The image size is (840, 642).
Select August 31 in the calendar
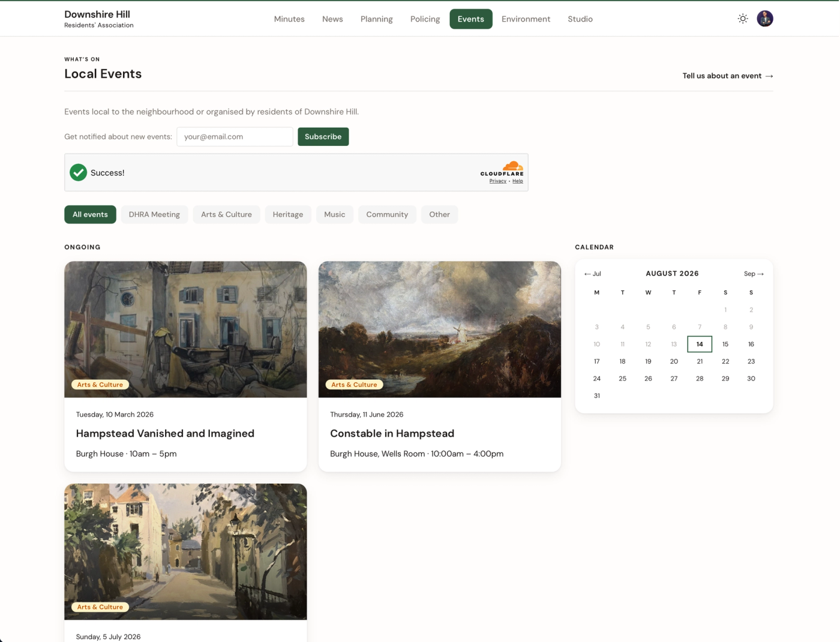pos(597,396)
